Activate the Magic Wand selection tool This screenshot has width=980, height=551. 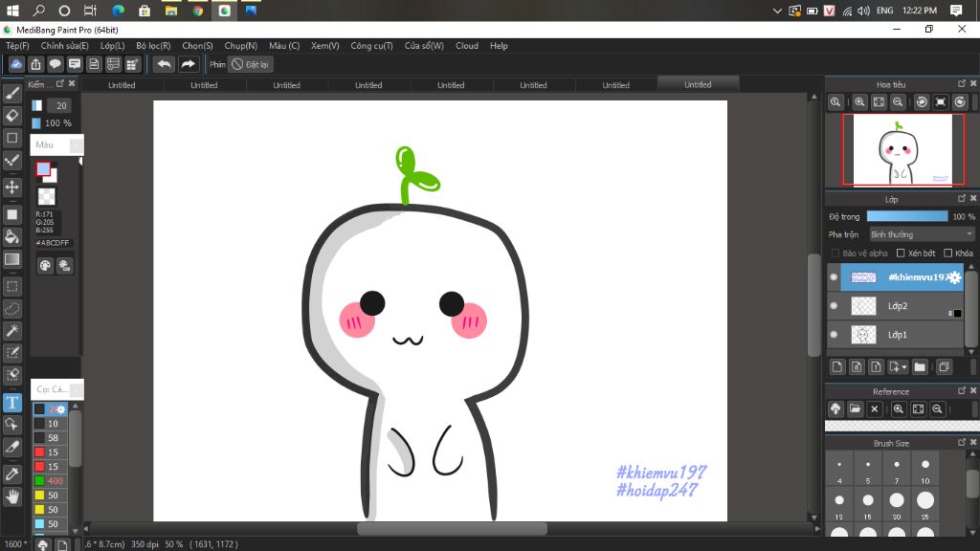(x=12, y=330)
